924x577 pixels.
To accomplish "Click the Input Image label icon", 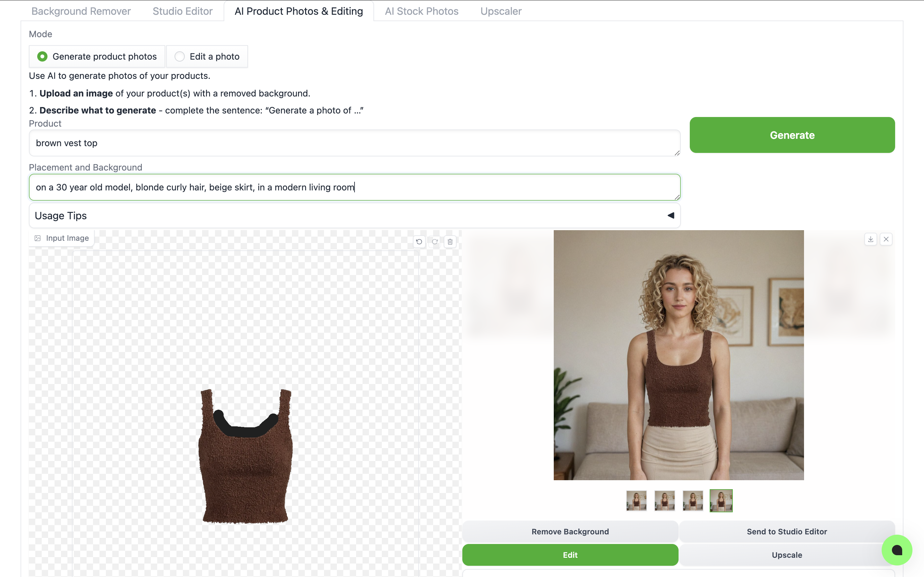I will coord(38,238).
